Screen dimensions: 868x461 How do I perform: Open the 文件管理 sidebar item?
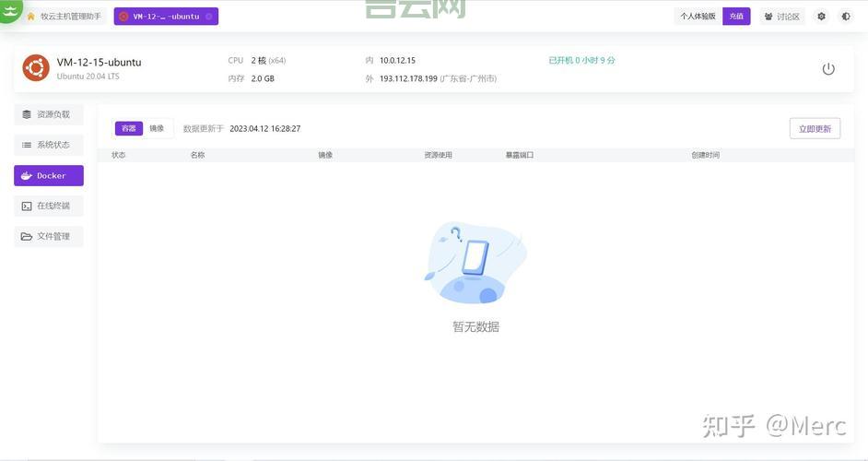[49, 236]
